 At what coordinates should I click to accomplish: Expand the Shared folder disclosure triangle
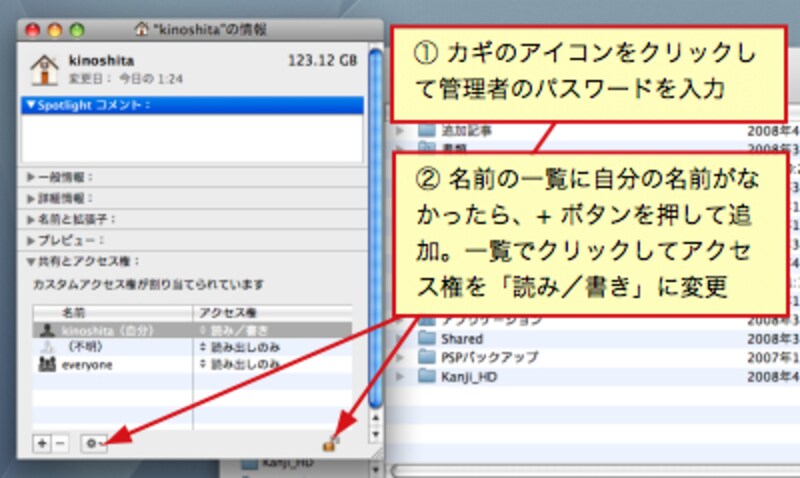[401, 339]
